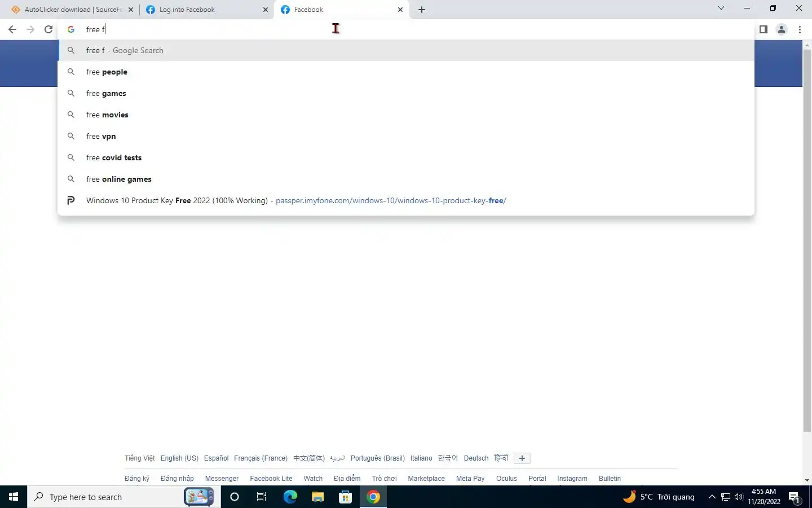Launch Microsoft Edge from taskbar

(290, 497)
